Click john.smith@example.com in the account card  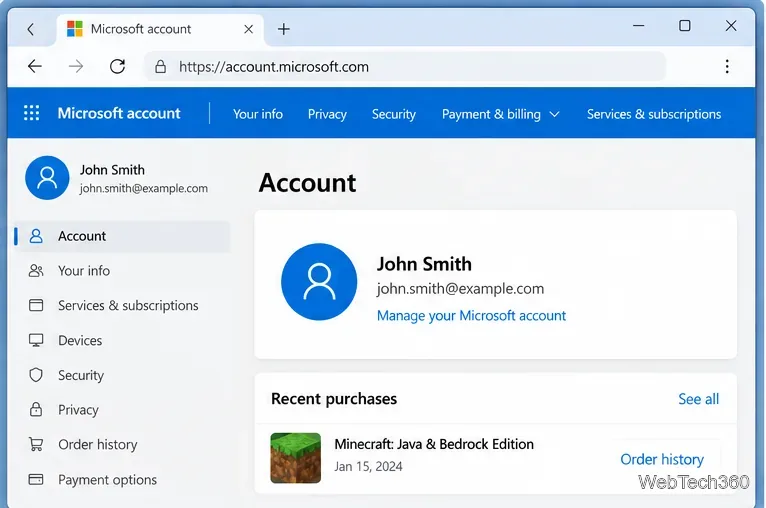click(x=460, y=289)
